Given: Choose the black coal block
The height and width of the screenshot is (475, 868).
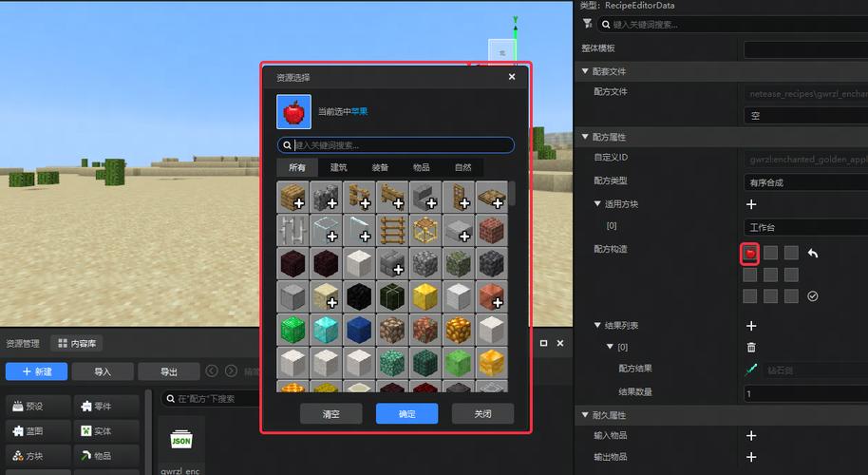Looking at the screenshot, I should (359, 296).
